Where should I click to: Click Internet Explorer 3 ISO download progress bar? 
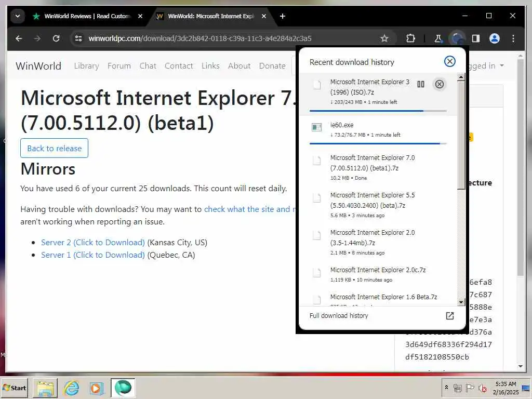tap(378, 111)
